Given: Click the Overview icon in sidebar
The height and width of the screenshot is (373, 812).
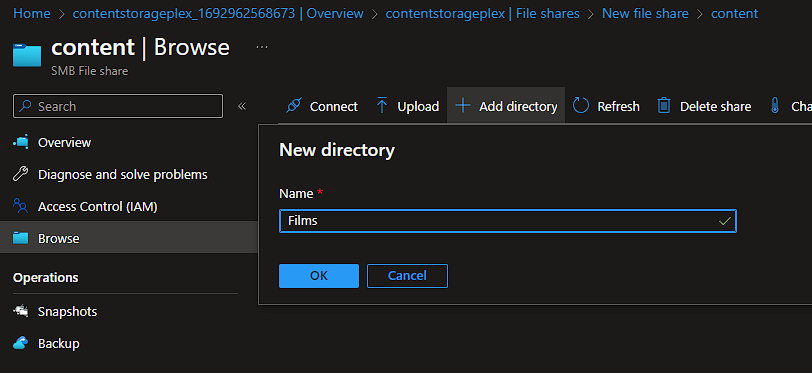Looking at the screenshot, I should click(21, 142).
